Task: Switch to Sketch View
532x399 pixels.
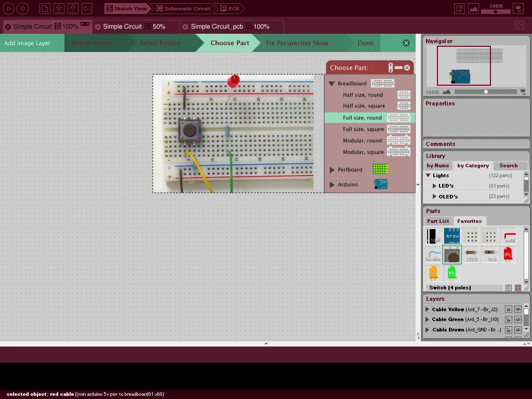Action: (x=127, y=8)
